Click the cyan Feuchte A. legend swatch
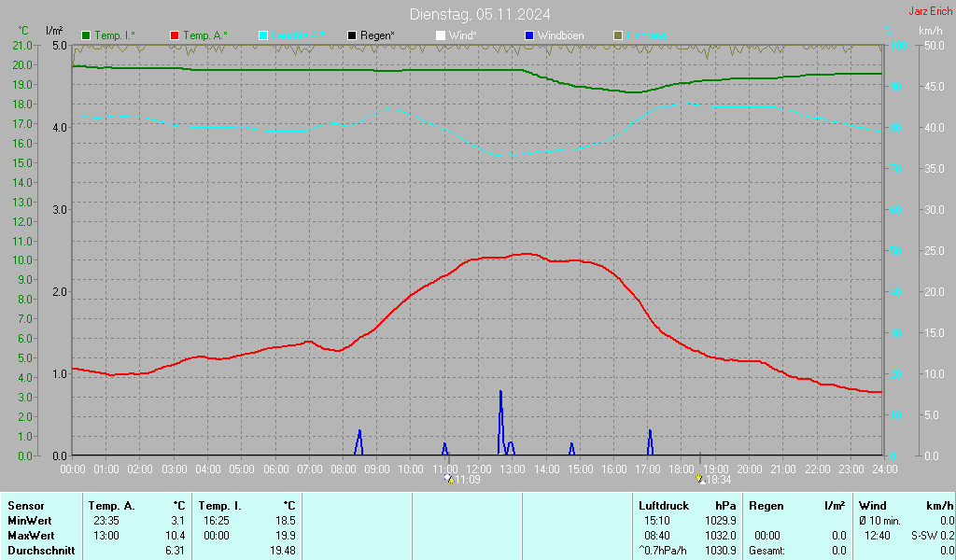This screenshot has height=560, width=956. pyautogui.click(x=263, y=36)
